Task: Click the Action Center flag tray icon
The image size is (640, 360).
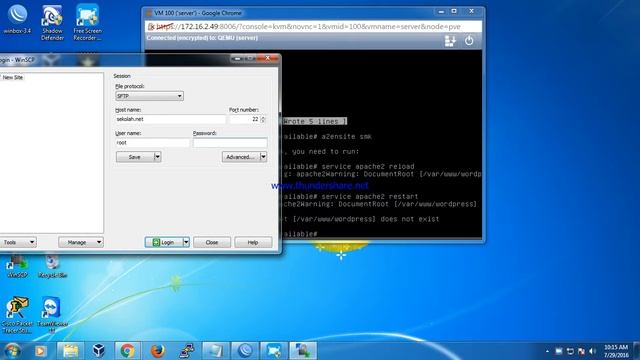Action: click(x=581, y=351)
